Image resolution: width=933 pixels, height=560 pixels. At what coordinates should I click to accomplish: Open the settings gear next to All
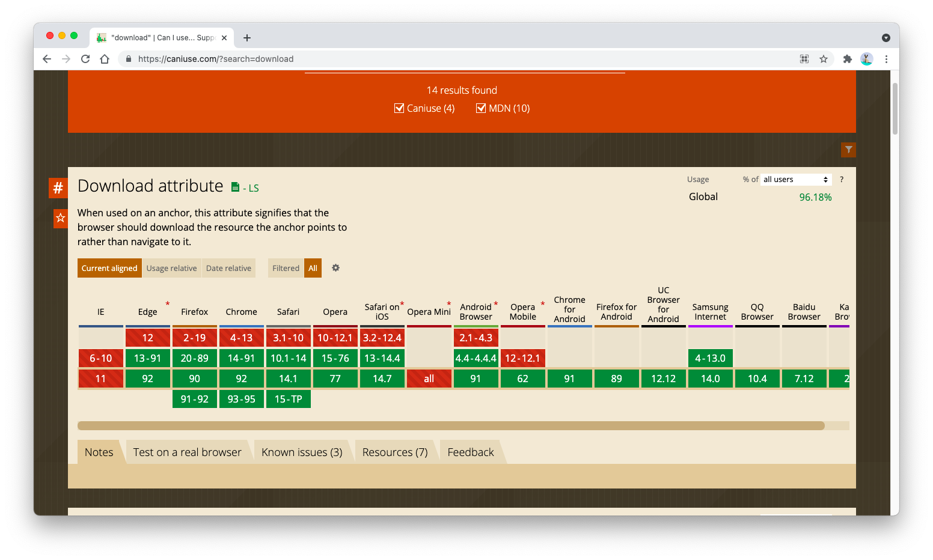click(336, 268)
